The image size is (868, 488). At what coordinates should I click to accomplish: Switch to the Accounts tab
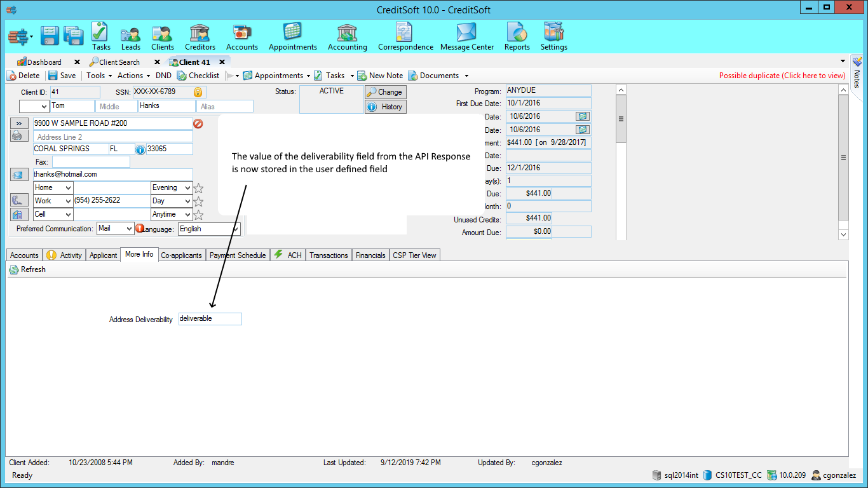pyautogui.click(x=24, y=255)
